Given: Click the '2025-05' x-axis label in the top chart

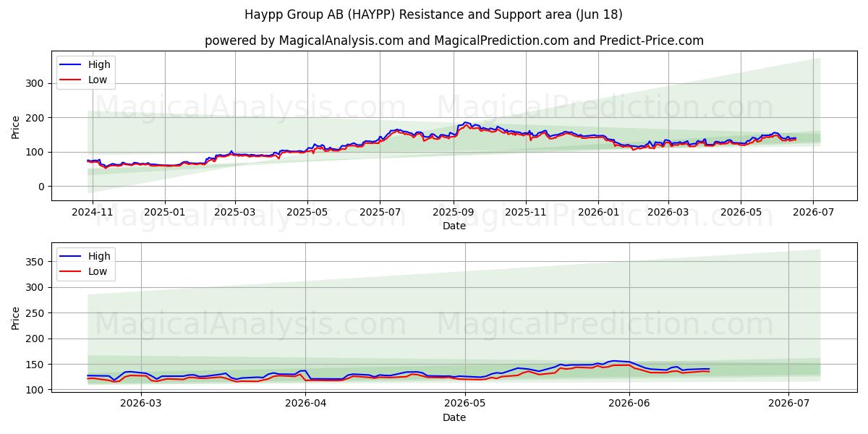Looking at the screenshot, I should click(307, 213).
